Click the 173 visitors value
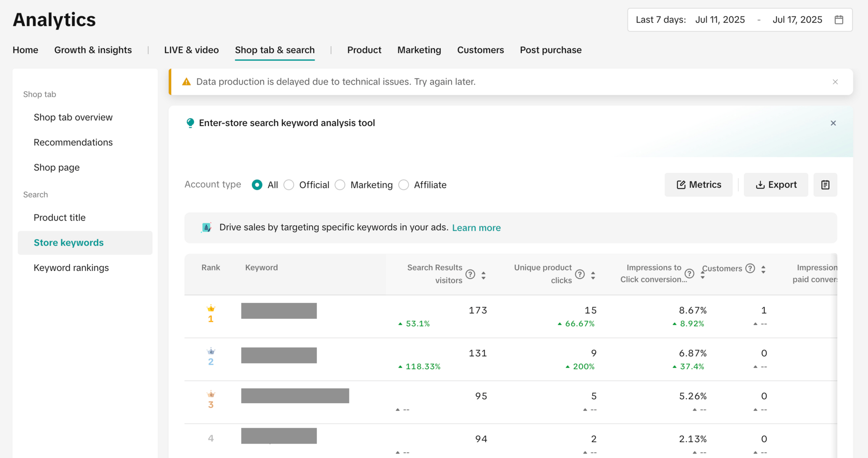This screenshot has width=868, height=458. (478, 311)
